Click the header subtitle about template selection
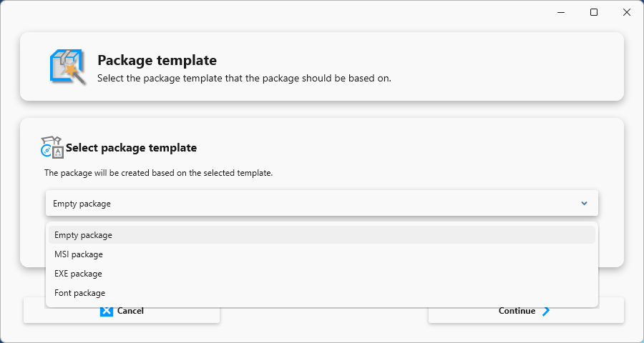The height and width of the screenshot is (343, 644). click(x=245, y=79)
